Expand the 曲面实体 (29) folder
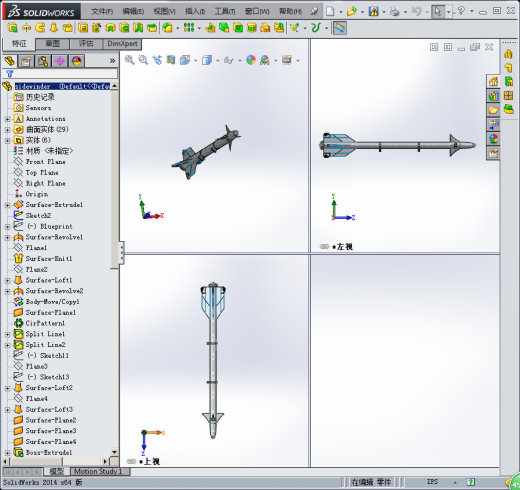The width and height of the screenshot is (520, 490). click(7, 129)
